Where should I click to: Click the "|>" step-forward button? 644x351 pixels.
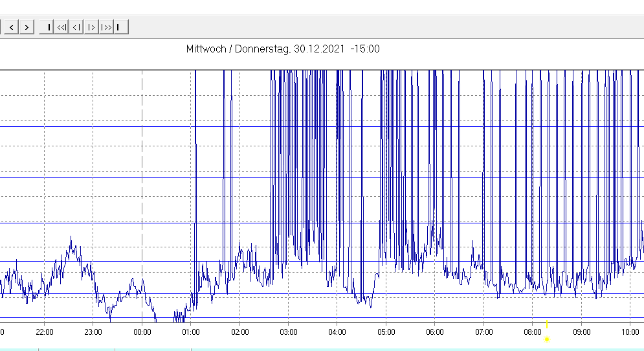click(x=91, y=27)
